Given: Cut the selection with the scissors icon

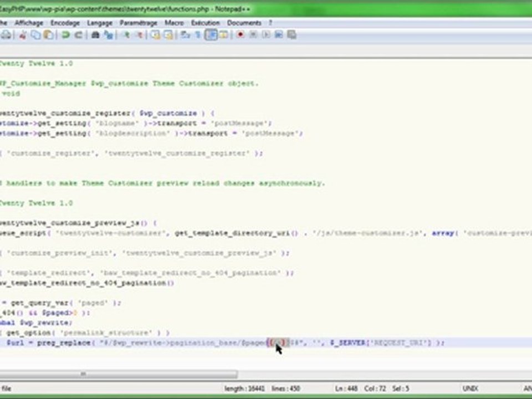Looking at the screenshot, I should tap(23, 34).
